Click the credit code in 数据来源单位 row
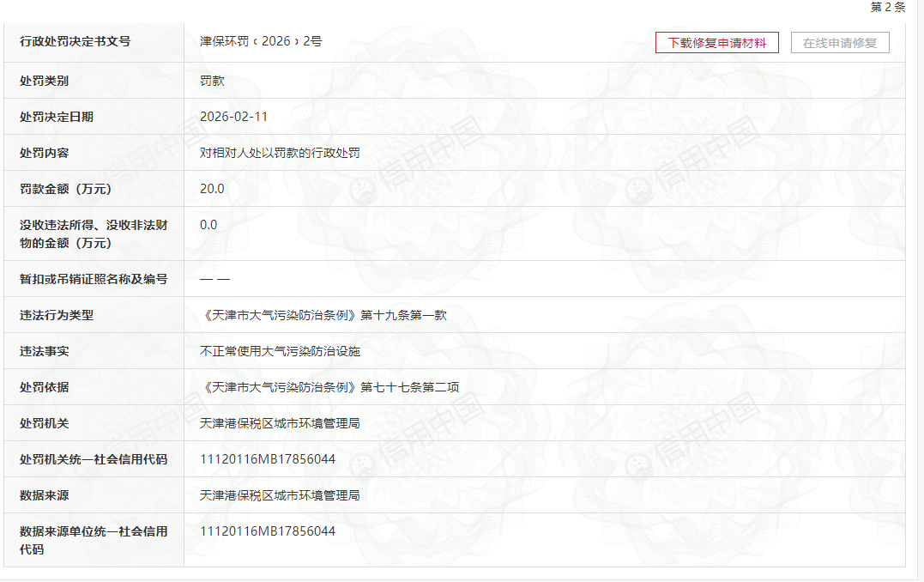The height and width of the screenshot is (582, 924). tap(268, 531)
